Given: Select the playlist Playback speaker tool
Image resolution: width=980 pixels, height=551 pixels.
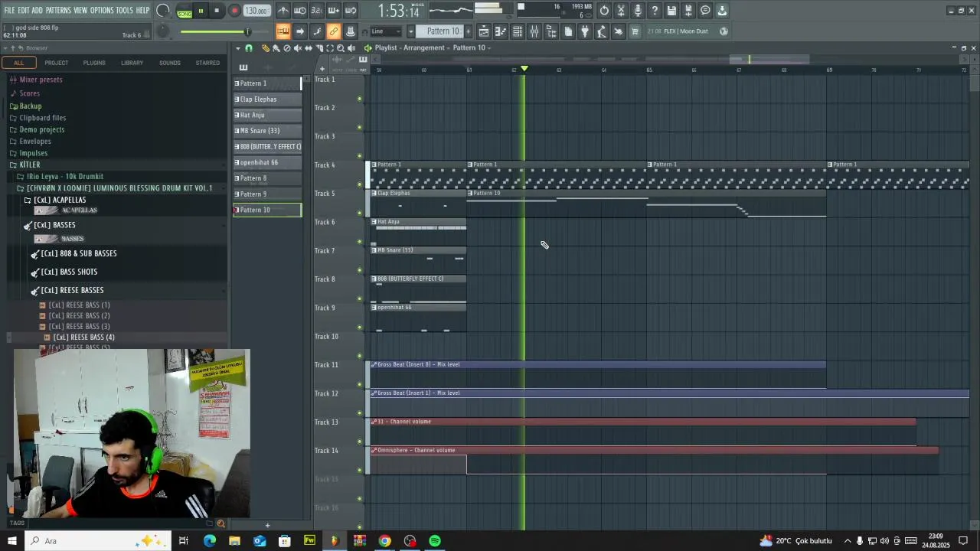Looking at the screenshot, I should (x=351, y=48).
